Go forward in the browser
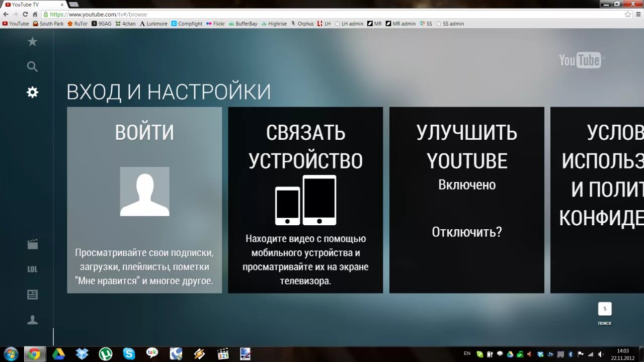This screenshot has width=644, height=362. (x=15, y=15)
